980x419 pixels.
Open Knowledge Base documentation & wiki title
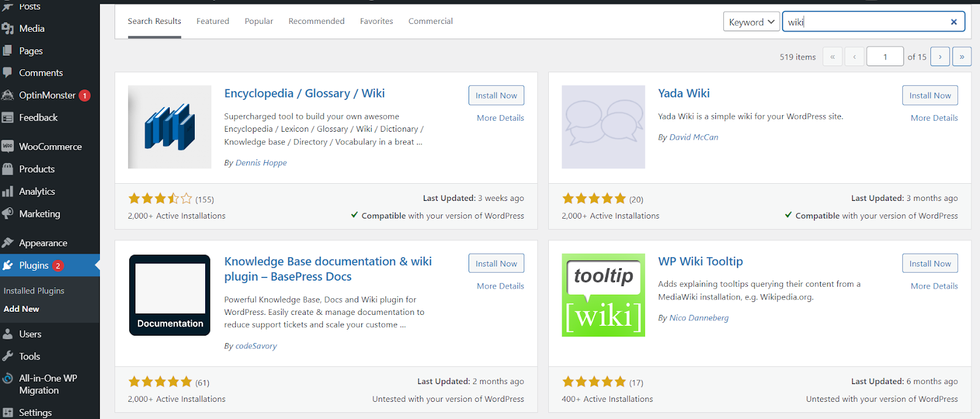[x=328, y=269]
